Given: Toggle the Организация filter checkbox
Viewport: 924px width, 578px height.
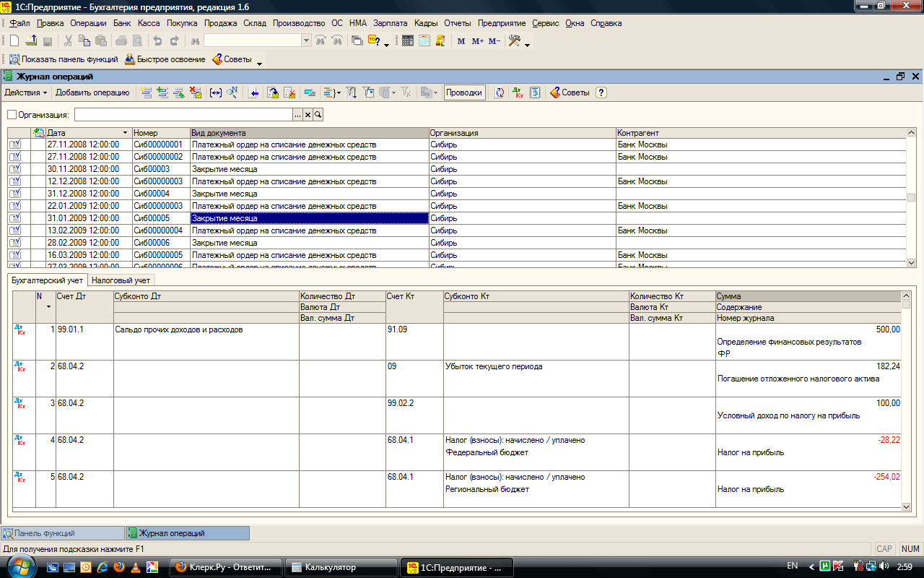Looking at the screenshot, I should [12, 115].
